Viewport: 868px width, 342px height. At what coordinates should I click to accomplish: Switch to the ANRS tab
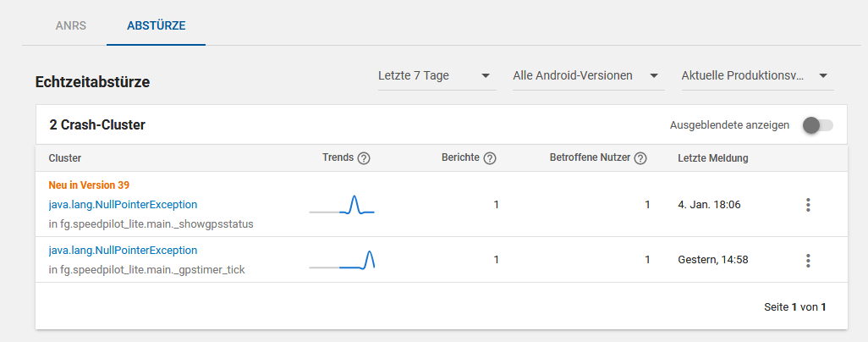point(70,25)
